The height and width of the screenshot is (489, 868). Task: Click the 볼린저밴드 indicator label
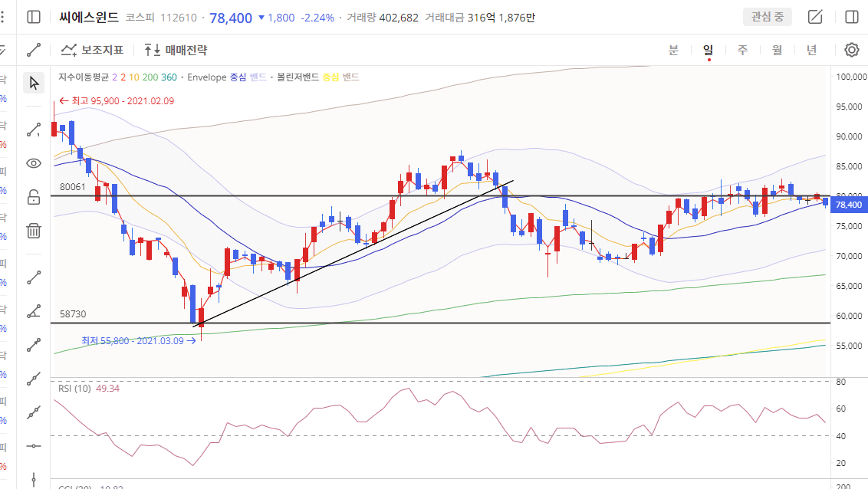pyautogui.click(x=298, y=77)
